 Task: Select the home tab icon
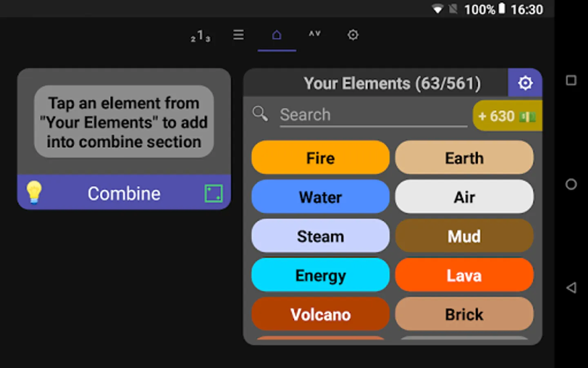coord(276,35)
